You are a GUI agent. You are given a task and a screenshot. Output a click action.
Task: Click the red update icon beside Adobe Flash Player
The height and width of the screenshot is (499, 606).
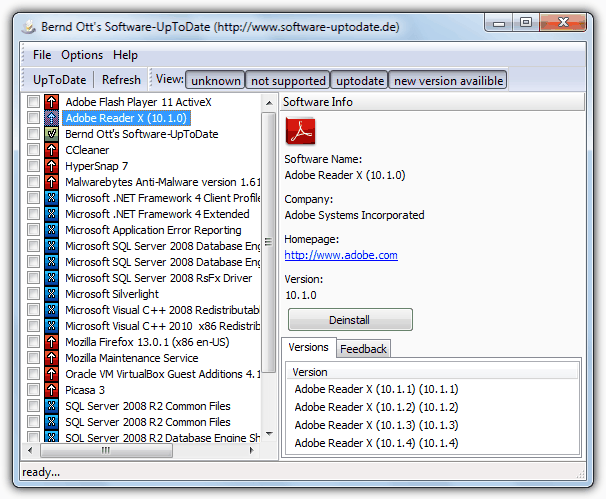tap(51, 102)
